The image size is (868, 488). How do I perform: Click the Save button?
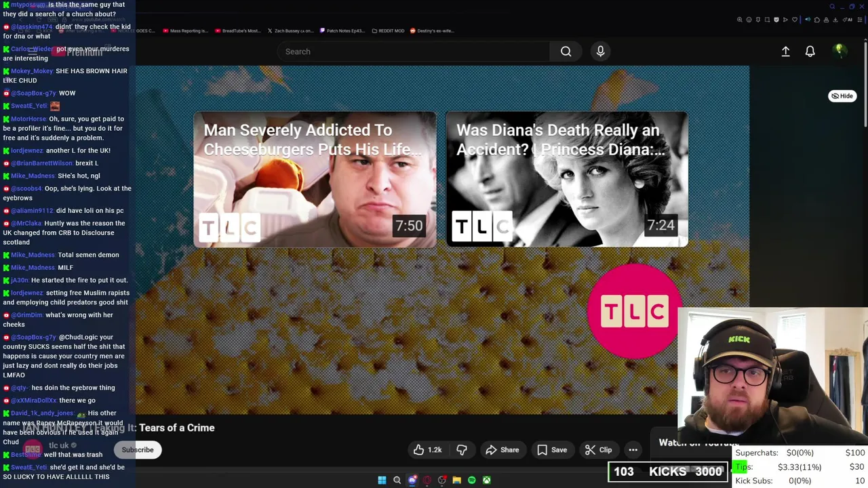[552, 450]
